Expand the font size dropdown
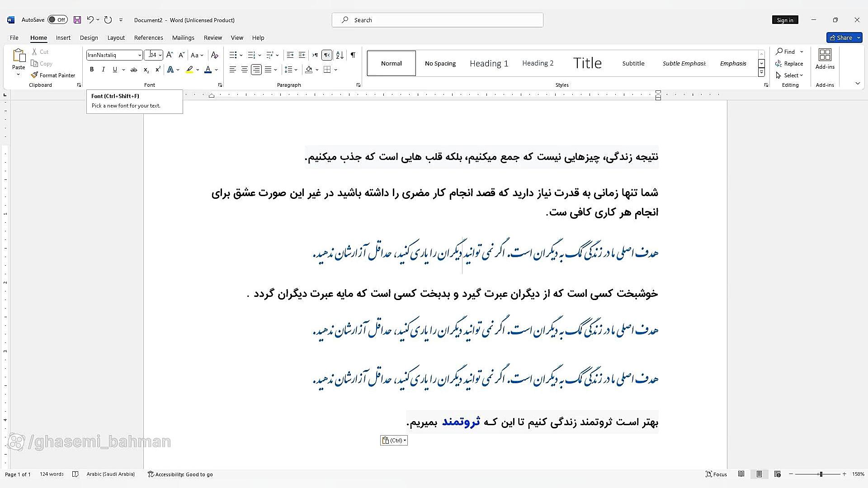 point(160,55)
